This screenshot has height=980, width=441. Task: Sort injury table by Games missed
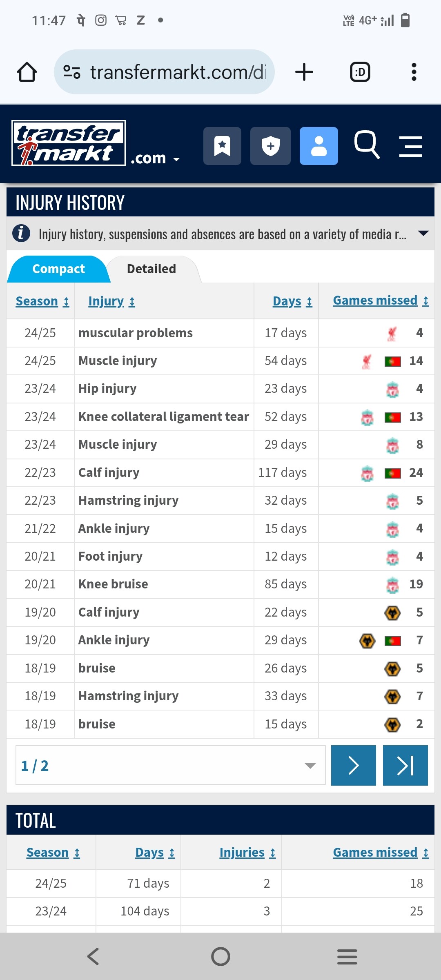pyautogui.click(x=381, y=301)
